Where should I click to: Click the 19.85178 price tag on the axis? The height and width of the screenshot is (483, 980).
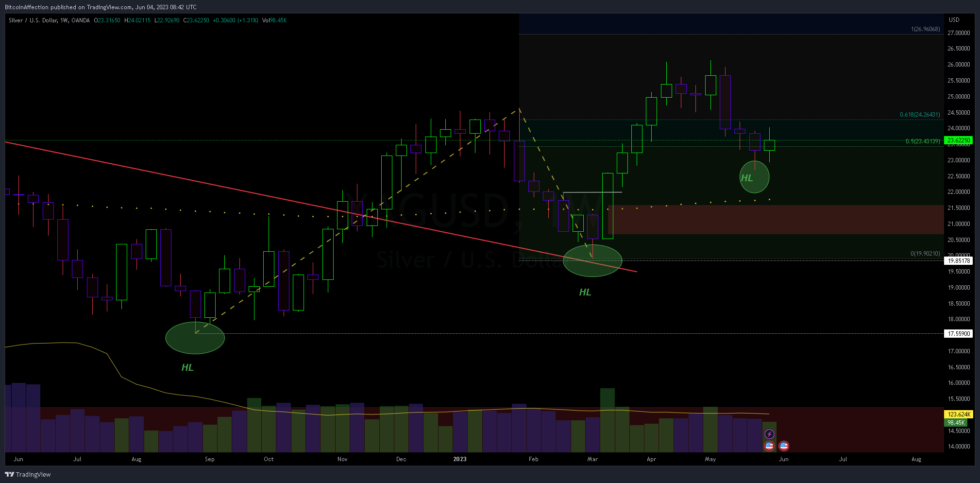(959, 261)
